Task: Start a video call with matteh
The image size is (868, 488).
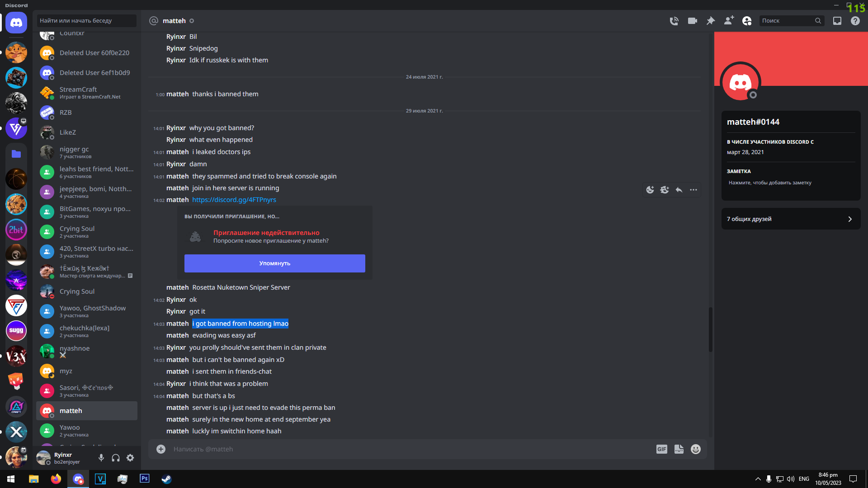Action: [x=692, y=21]
